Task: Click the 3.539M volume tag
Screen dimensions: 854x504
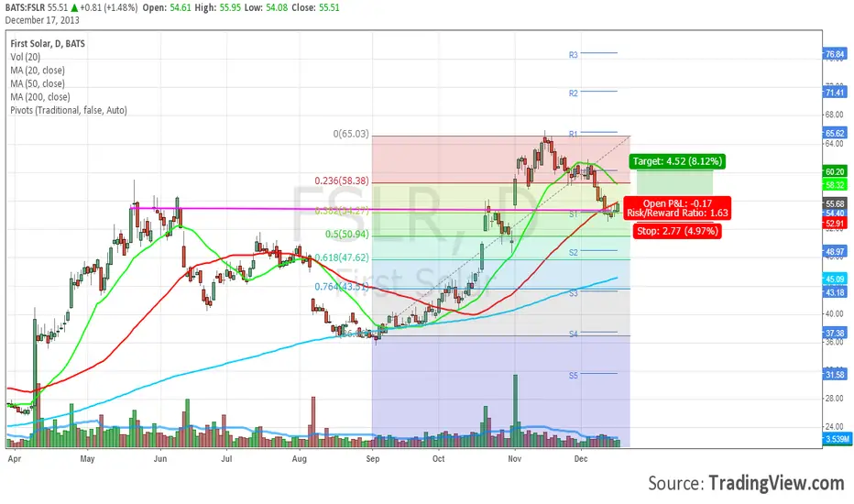Action: (x=837, y=439)
